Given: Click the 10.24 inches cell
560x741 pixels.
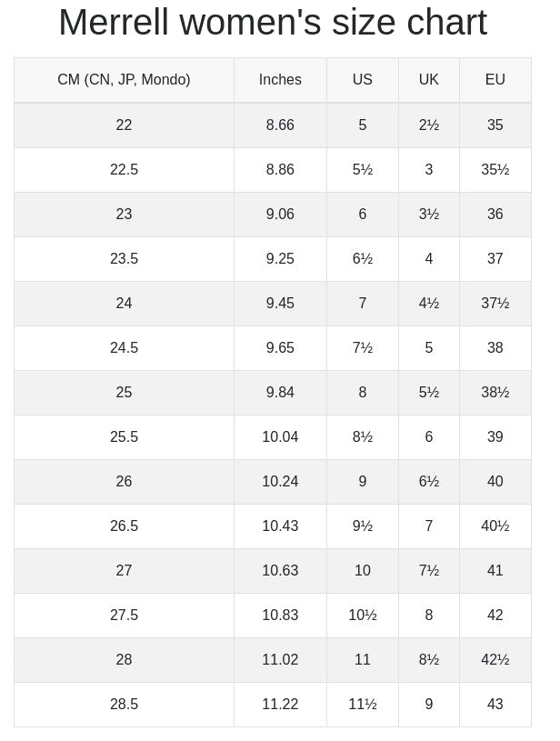Looking at the screenshot, I should tap(280, 482).
